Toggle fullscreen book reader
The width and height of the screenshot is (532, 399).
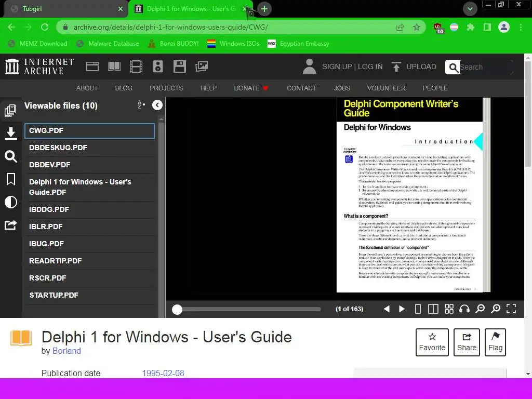coord(511,309)
